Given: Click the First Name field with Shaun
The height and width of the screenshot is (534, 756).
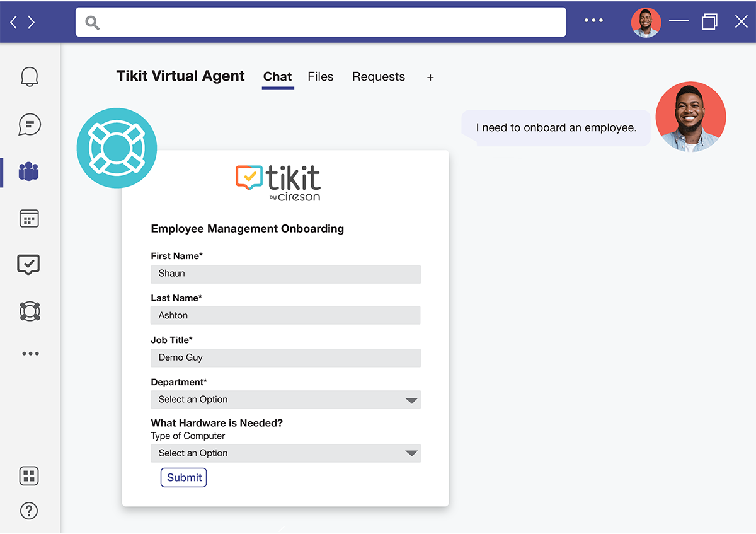Looking at the screenshot, I should (285, 274).
